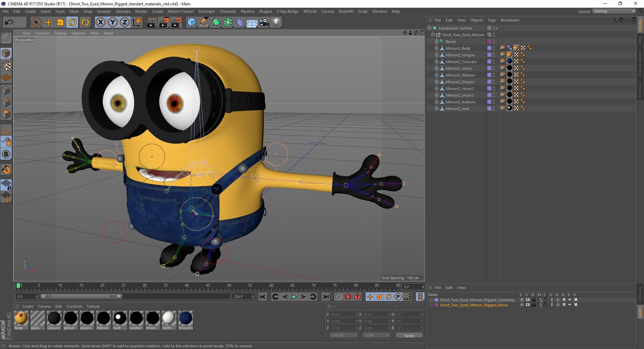
Task: Expand the Minion2_rivet object
Action: [x=437, y=108]
